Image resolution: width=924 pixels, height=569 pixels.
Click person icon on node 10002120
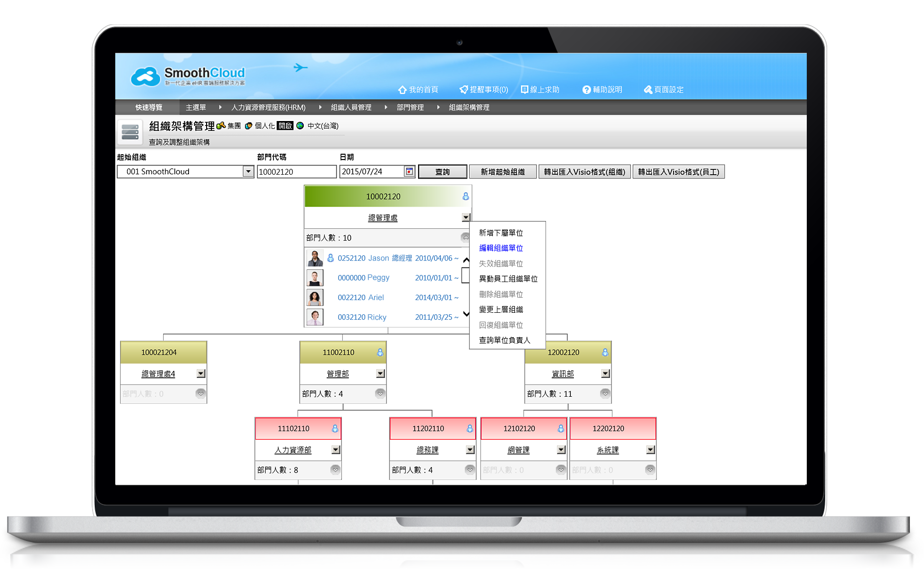coord(465,196)
